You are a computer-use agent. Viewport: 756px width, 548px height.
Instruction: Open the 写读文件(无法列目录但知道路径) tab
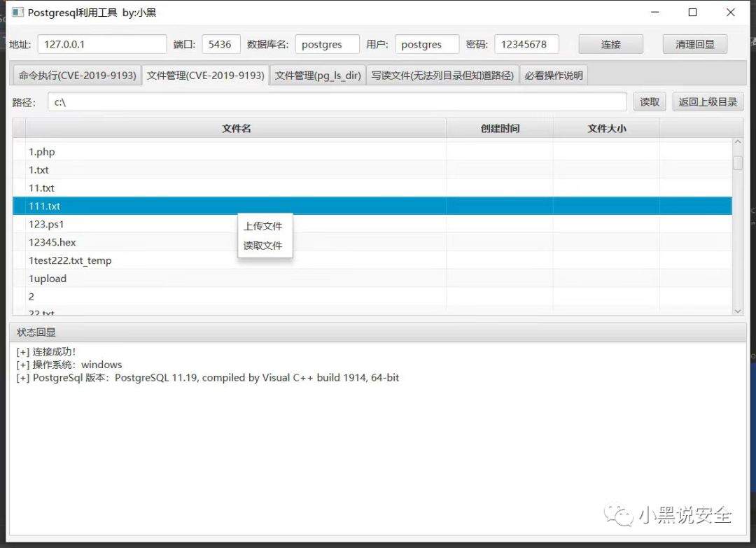click(442, 76)
